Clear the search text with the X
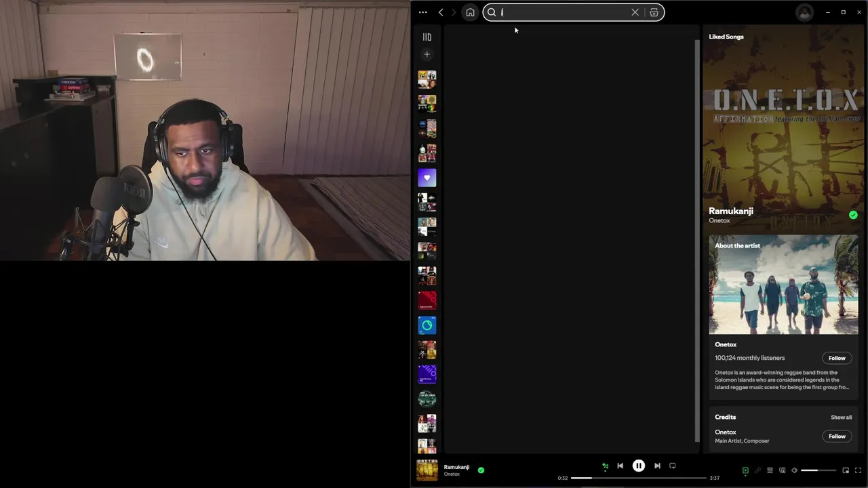This screenshot has height=488, width=868. (x=635, y=12)
